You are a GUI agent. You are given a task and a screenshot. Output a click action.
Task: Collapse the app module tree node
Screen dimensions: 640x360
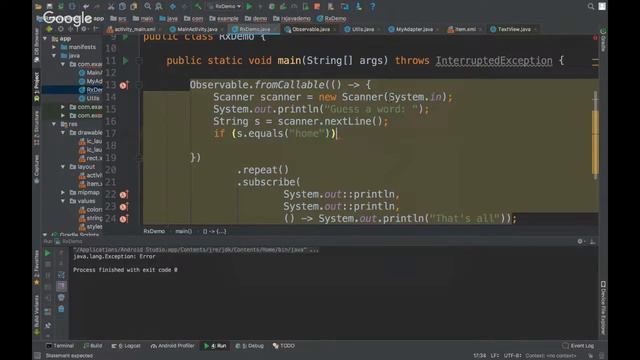coord(45,39)
